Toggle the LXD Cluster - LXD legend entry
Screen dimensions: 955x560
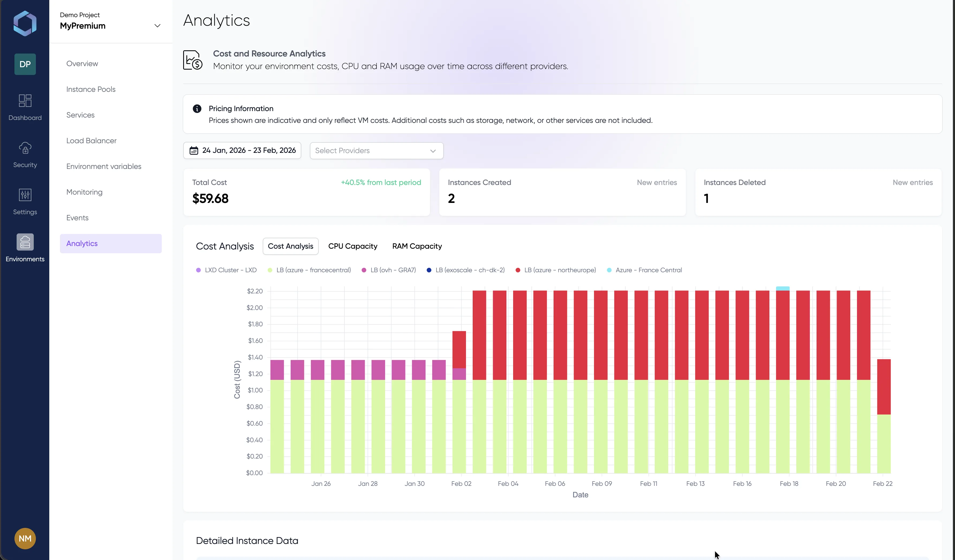coord(226,270)
